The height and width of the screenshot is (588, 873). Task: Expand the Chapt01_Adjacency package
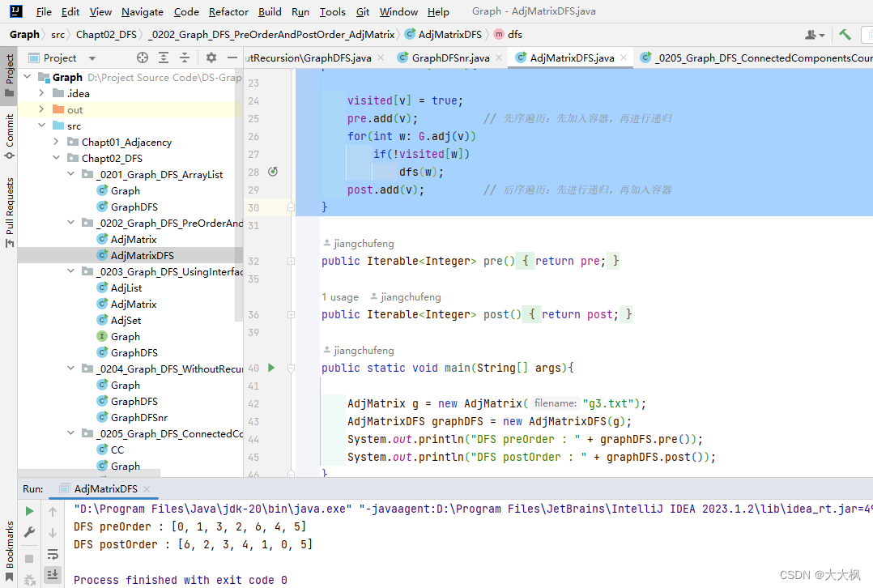point(56,142)
